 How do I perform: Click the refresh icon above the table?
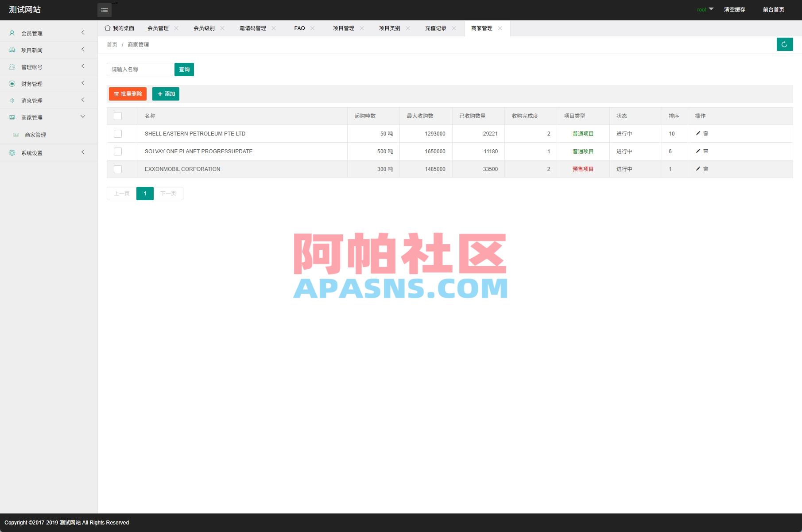[784, 44]
